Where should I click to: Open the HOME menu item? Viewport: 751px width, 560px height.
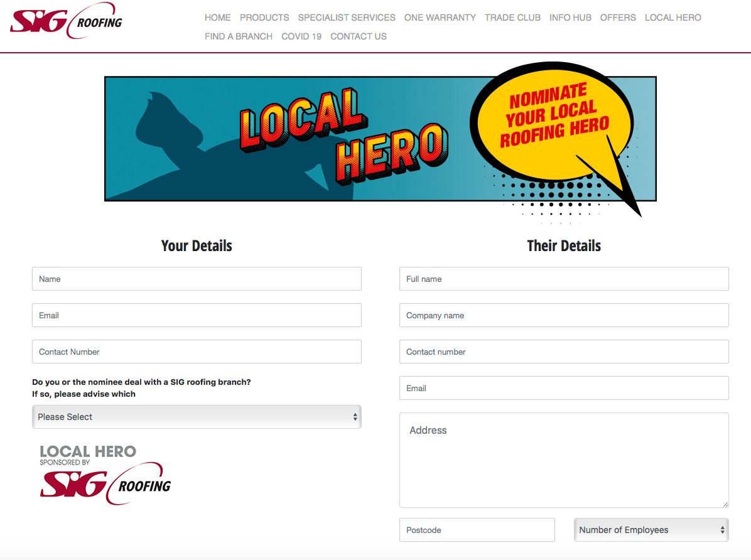217,18
